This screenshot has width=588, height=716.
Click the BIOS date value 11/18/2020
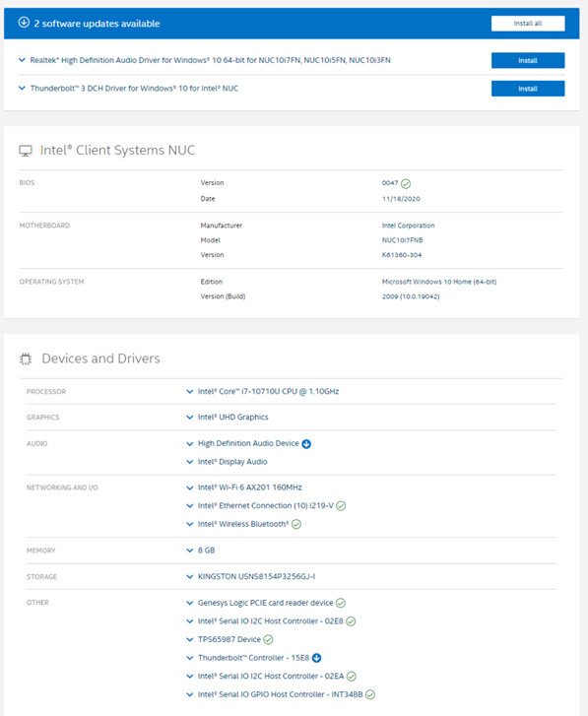[401, 199]
